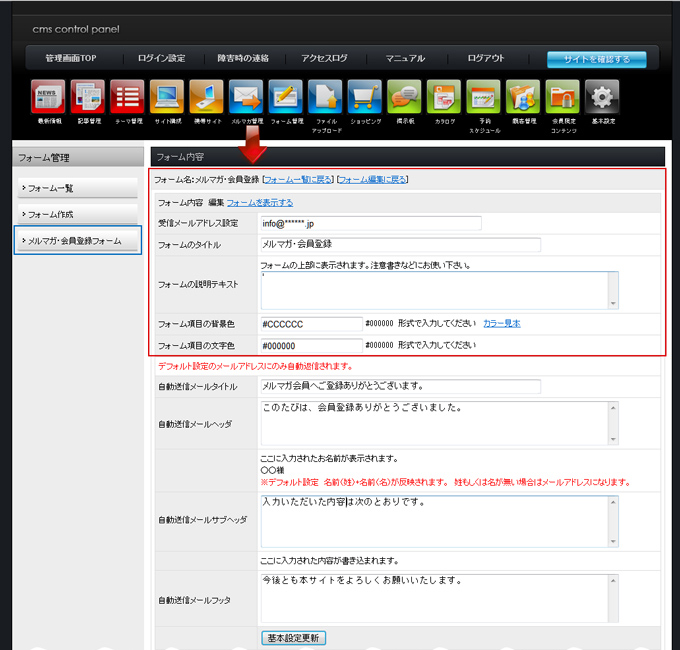
Task: Click the 基本設定 gear icon
Action: tap(602, 97)
